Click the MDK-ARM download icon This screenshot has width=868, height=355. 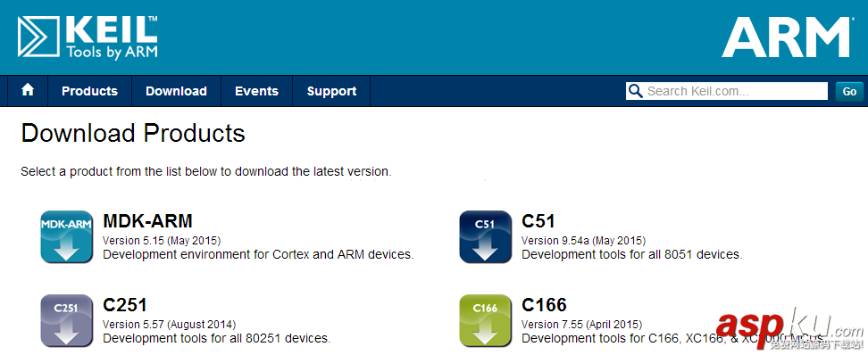[x=67, y=236]
